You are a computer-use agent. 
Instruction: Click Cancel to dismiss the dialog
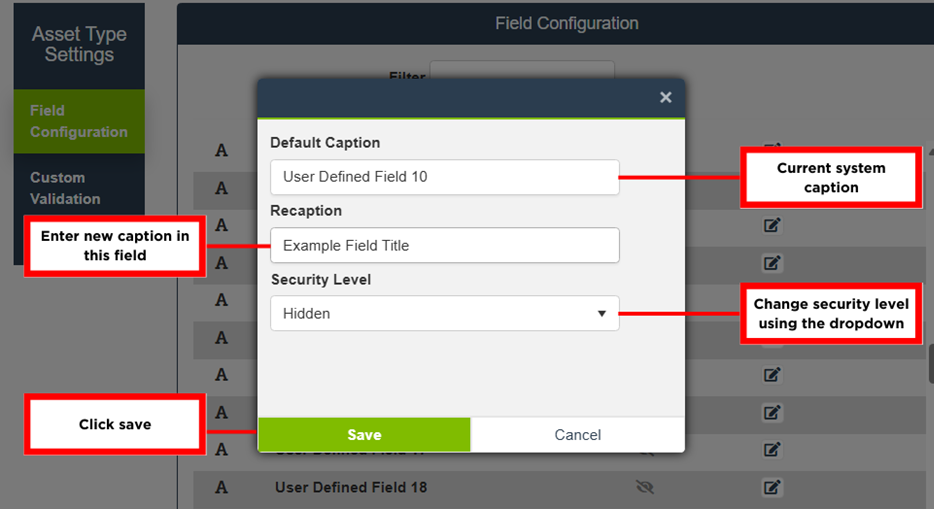577,435
